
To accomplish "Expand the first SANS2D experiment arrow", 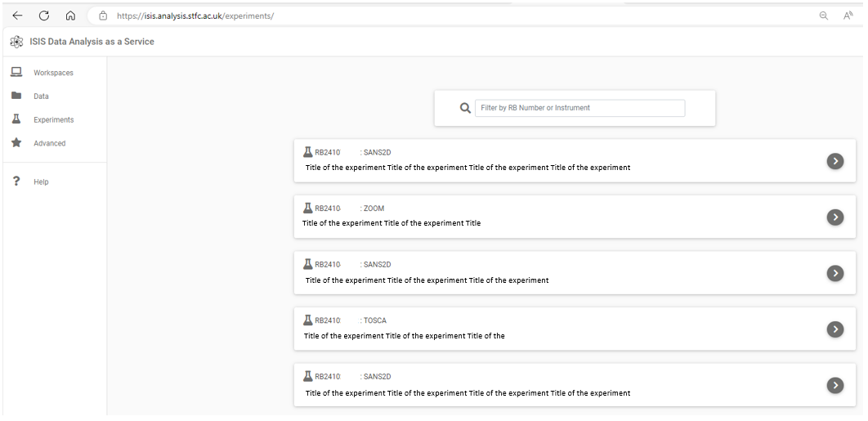I will (834, 161).
